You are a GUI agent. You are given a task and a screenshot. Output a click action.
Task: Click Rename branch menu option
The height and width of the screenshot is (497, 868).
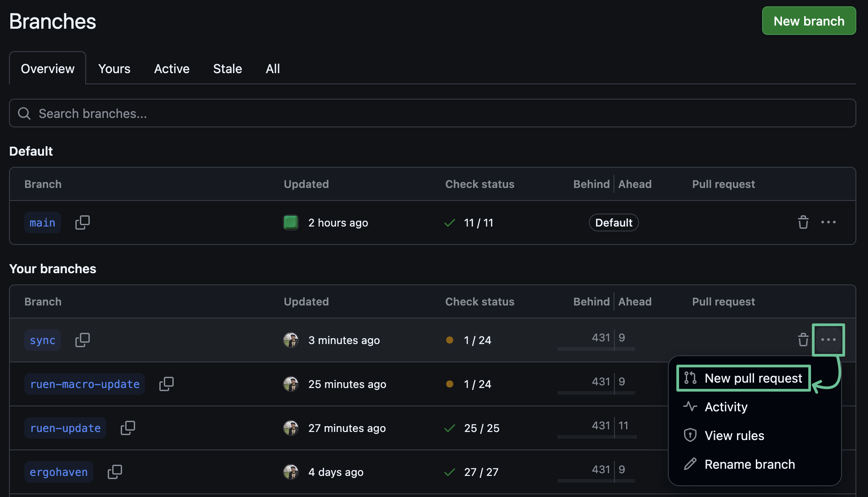coord(749,464)
